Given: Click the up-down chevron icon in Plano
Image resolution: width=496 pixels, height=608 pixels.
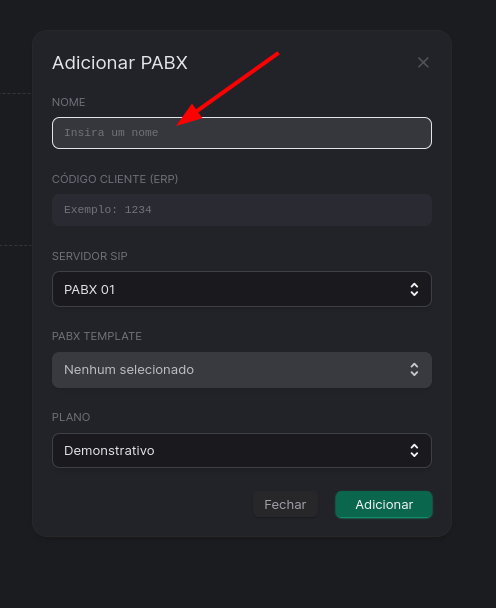Looking at the screenshot, I should 414,451.
